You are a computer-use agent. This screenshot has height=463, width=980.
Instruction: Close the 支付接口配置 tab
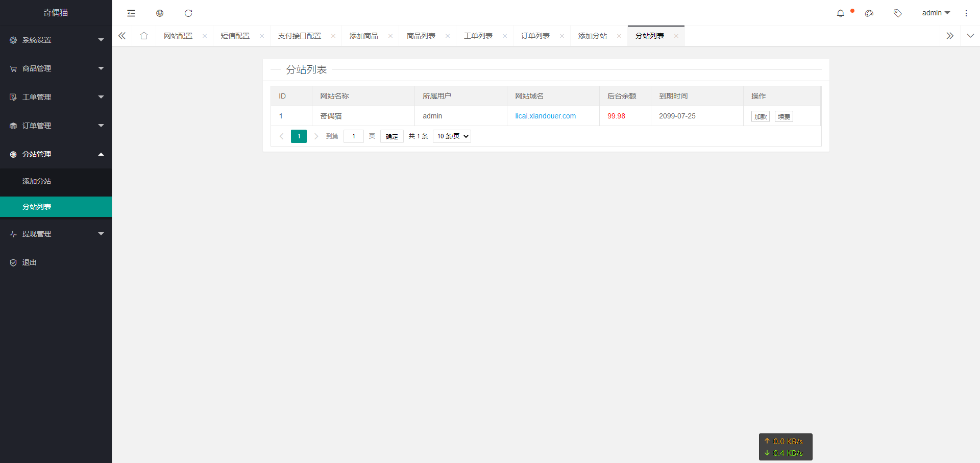pos(333,36)
